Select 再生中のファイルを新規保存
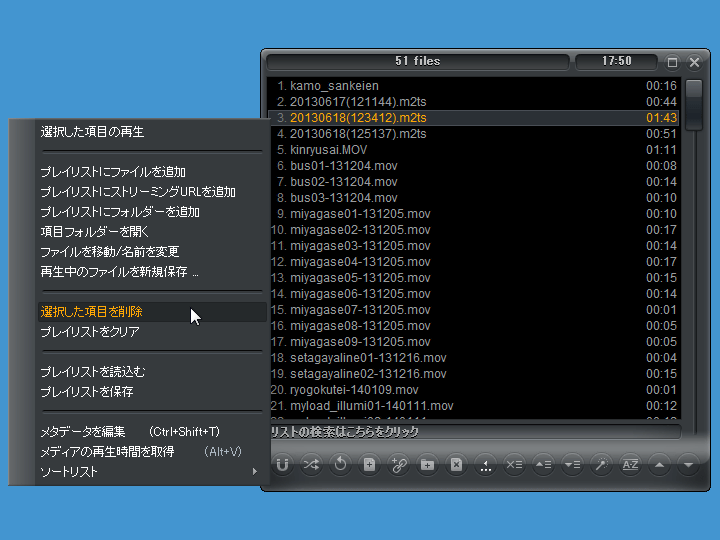This screenshot has width=720, height=540. coord(152,272)
